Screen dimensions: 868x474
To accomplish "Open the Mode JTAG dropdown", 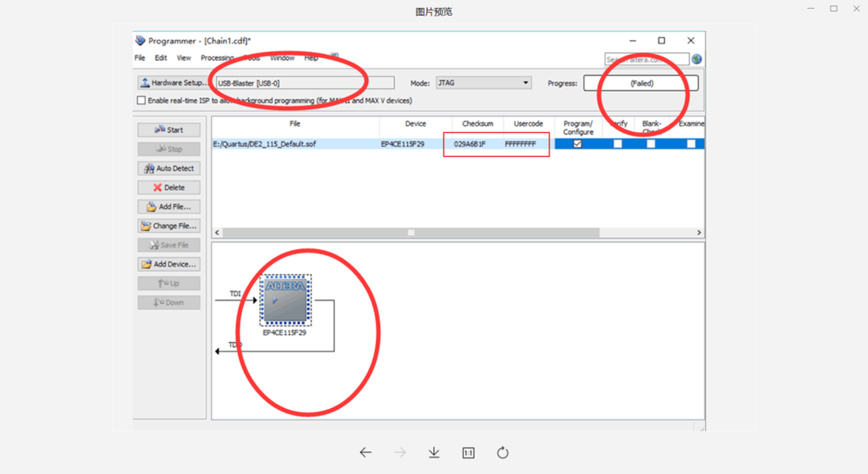I will [x=483, y=83].
